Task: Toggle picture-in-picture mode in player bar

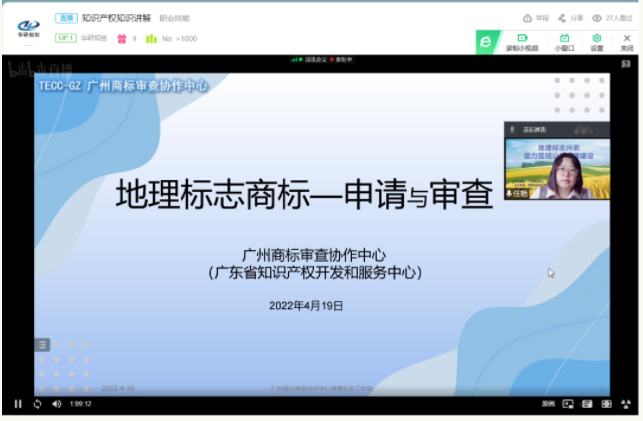Action: (x=568, y=404)
